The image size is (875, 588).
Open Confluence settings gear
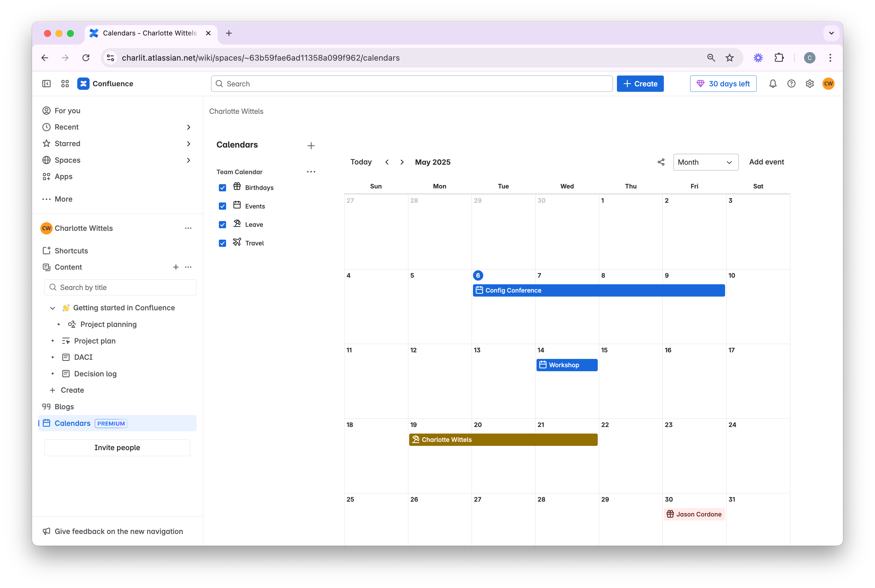tap(810, 84)
